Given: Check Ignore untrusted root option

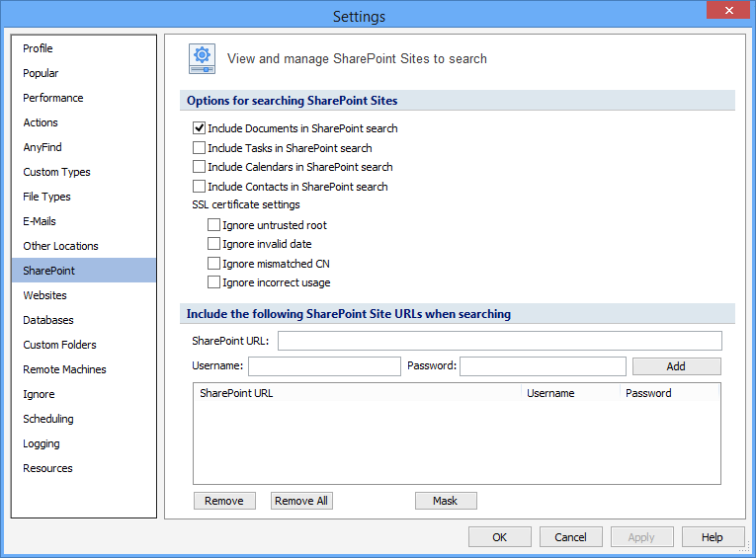Looking at the screenshot, I should point(214,225).
